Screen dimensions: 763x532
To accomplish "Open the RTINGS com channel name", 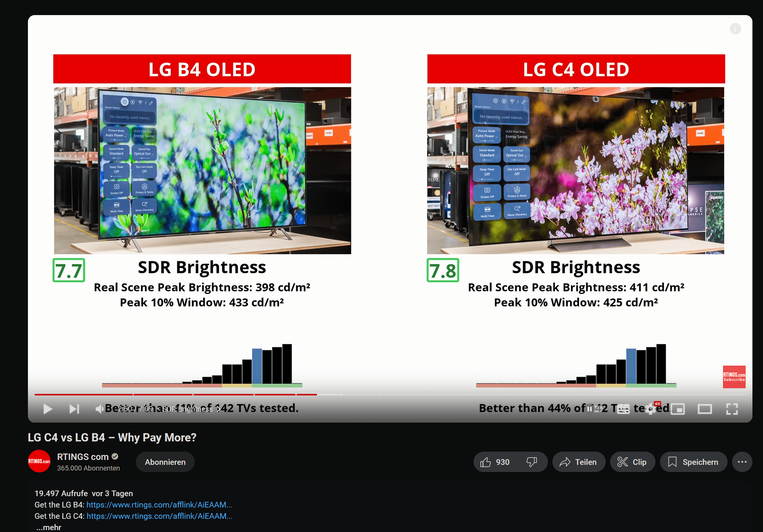I will [83, 457].
